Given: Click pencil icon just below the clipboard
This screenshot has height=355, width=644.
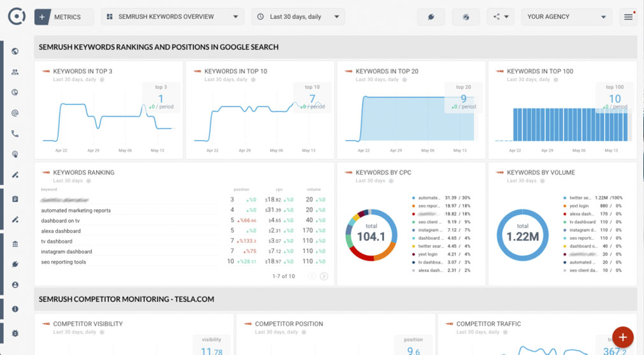Looking at the screenshot, I should [x=15, y=219].
